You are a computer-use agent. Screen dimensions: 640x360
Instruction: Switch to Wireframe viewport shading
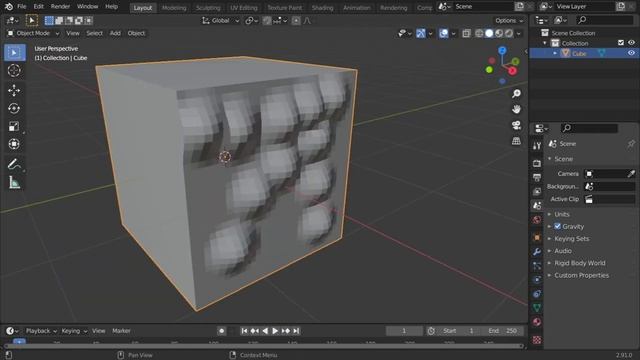tap(479, 33)
